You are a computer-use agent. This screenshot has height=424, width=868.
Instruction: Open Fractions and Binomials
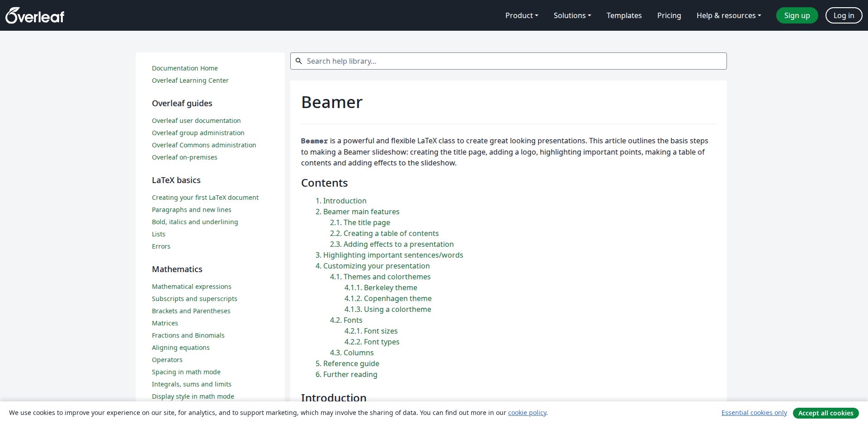point(188,335)
